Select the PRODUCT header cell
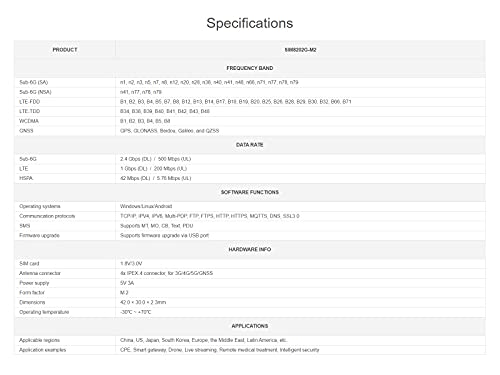500x375 pixels. point(65,50)
